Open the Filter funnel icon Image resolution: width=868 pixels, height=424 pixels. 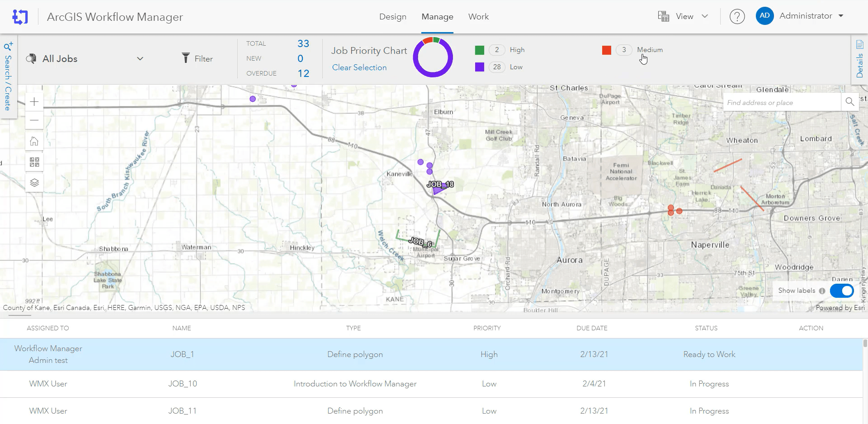185,58
